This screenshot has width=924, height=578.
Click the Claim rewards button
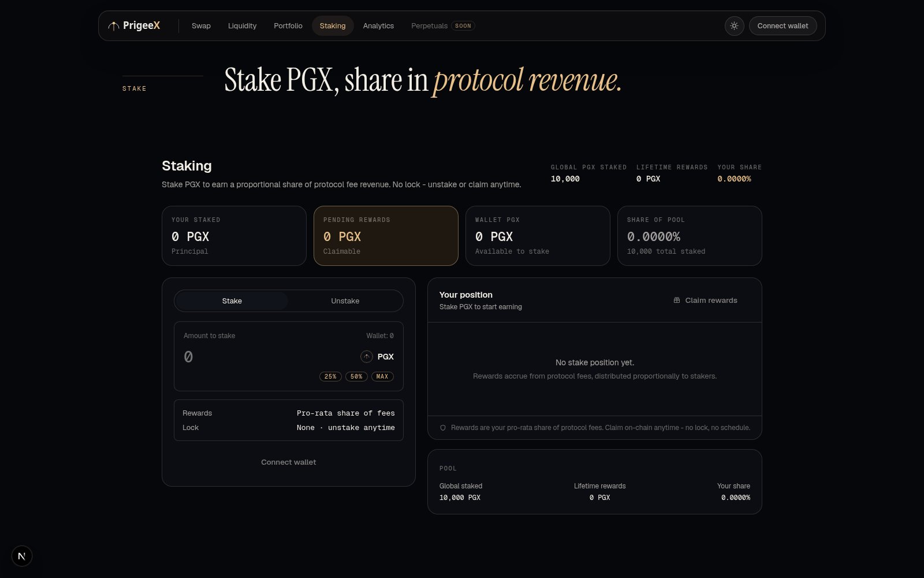click(705, 301)
